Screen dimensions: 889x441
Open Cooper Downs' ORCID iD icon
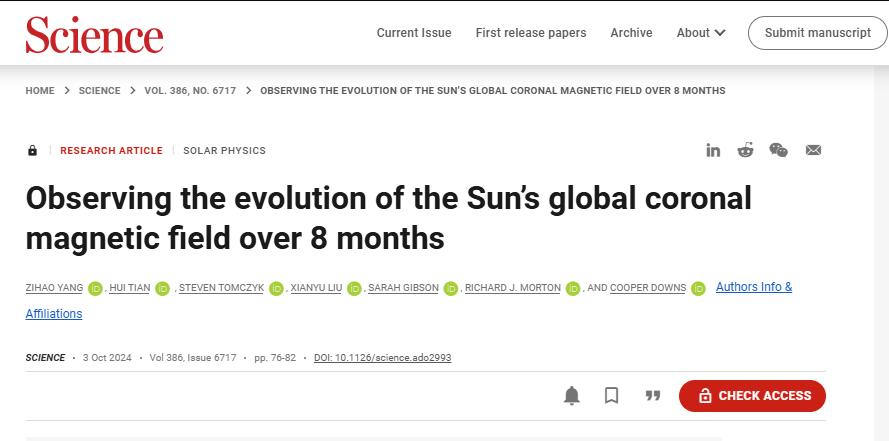pyautogui.click(x=698, y=289)
